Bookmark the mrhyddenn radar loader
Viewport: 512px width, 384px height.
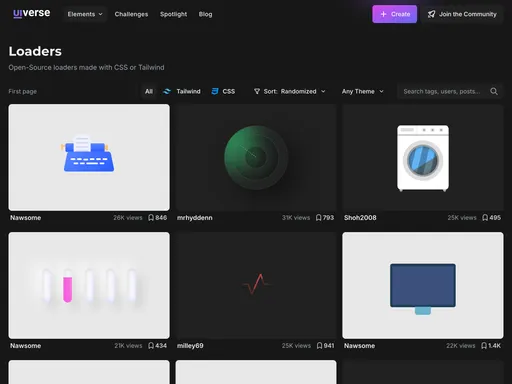coord(319,218)
